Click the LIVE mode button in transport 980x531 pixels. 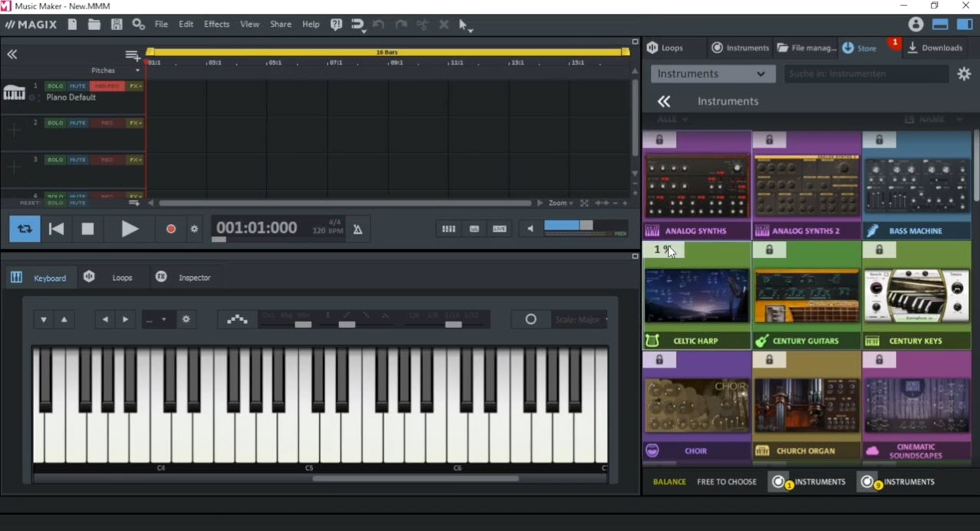coord(500,229)
